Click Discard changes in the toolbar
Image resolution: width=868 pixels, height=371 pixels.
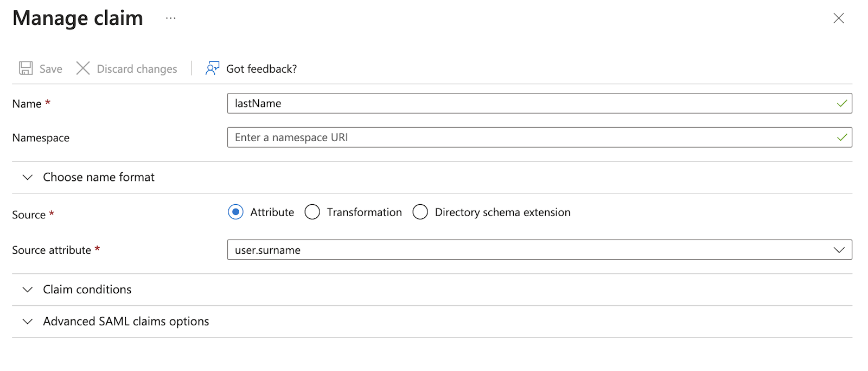[x=137, y=69]
